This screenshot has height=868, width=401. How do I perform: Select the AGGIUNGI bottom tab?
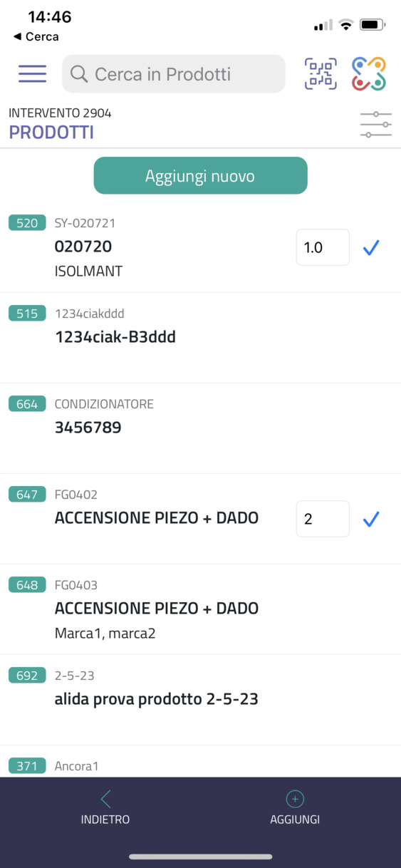click(295, 809)
